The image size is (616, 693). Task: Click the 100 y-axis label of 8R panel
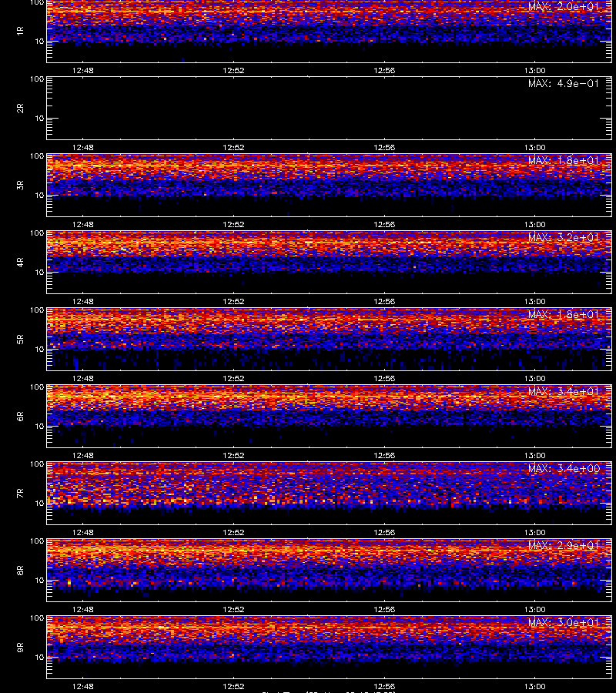click(37, 541)
